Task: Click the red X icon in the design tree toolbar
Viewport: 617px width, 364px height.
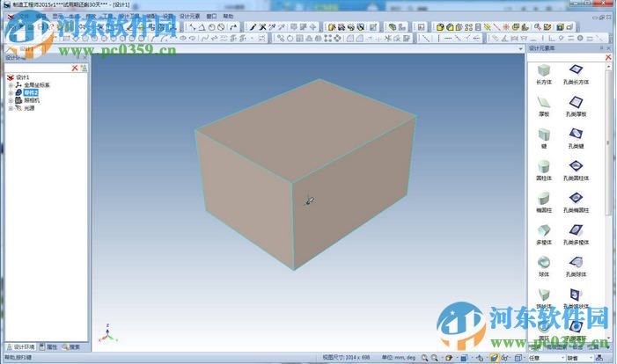Action: click(x=75, y=68)
